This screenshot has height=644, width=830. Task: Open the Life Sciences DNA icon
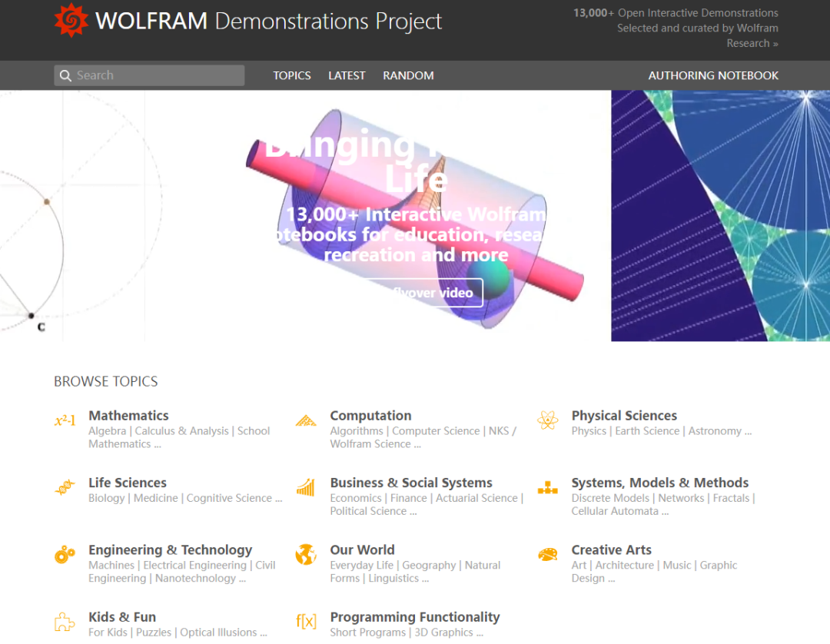(65, 487)
